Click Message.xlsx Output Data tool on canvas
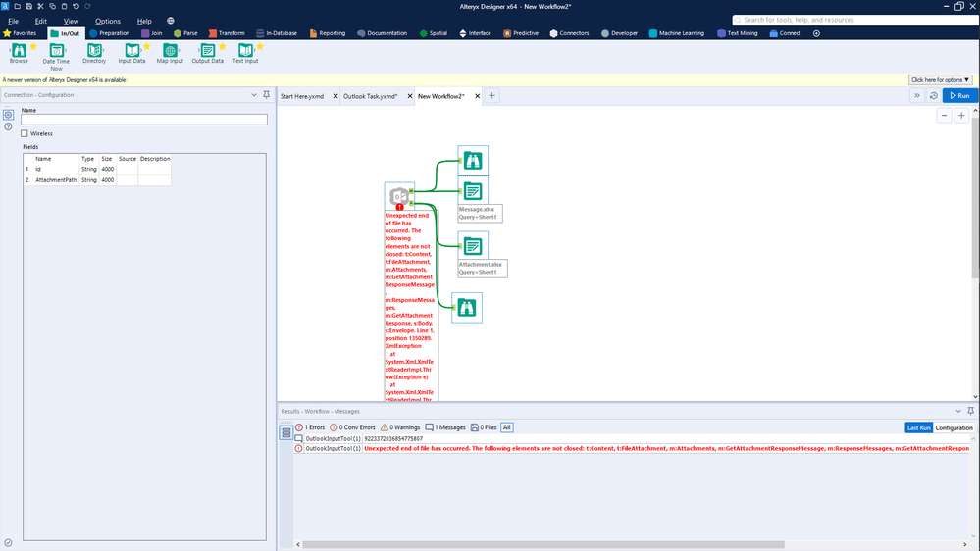 click(x=473, y=191)
